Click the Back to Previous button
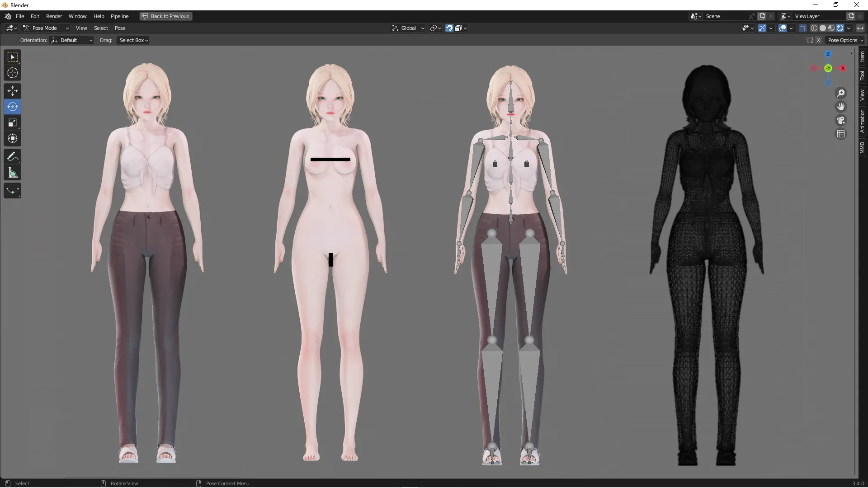 (x=165, y=16)
